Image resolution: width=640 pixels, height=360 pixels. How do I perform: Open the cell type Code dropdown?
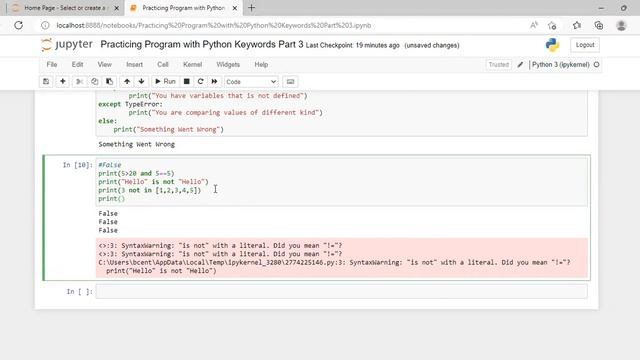pos(251,82)
